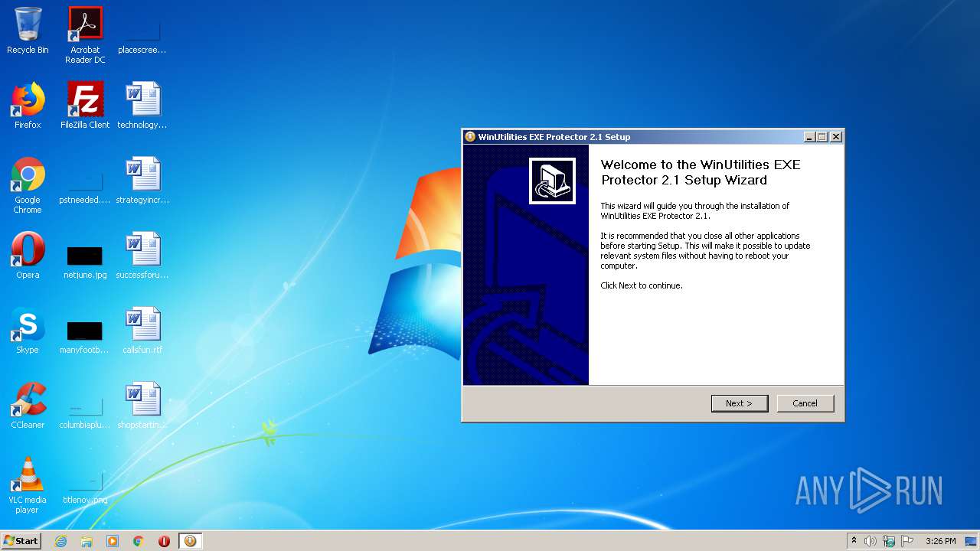The width and height of the screenshot is (980, 551).
Task: Cancel the EXE Protector setup
Action: pyautogui.click(x=805, y=403)
